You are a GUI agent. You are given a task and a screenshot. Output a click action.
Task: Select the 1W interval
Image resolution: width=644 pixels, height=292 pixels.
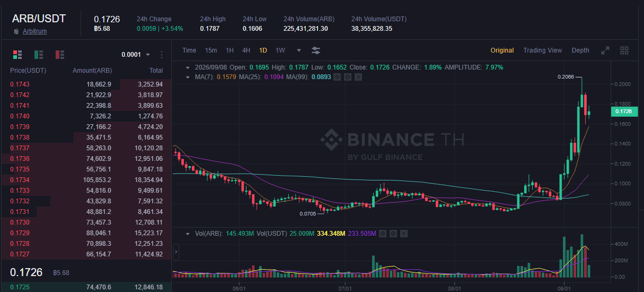280,50
